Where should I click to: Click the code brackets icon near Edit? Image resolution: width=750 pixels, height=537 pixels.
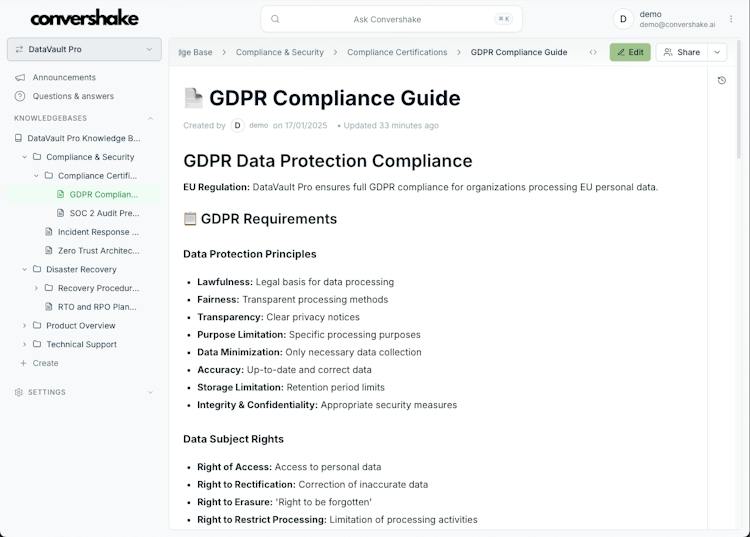click(593, 52)
